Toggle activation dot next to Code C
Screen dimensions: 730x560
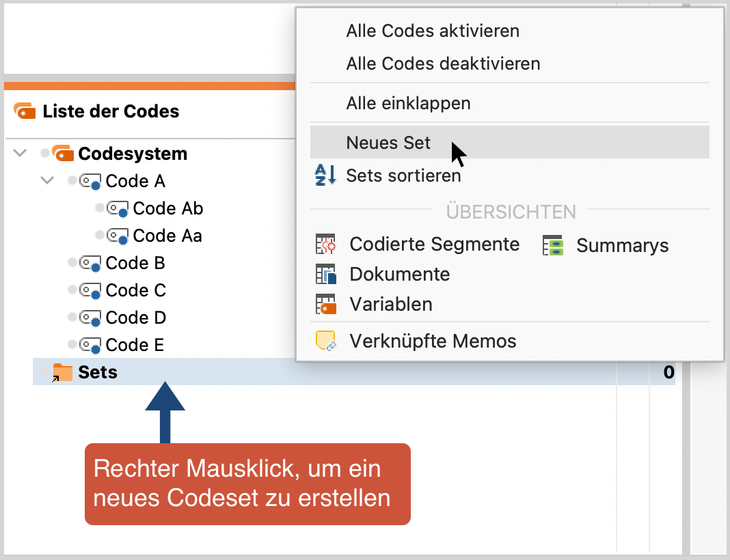[x=72, y=290]
